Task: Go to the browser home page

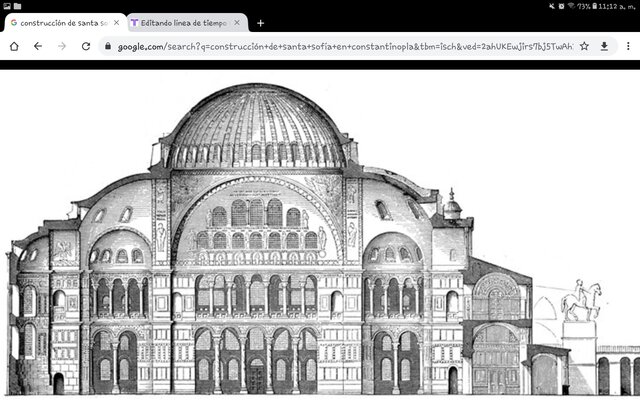Action: (14, 46)
